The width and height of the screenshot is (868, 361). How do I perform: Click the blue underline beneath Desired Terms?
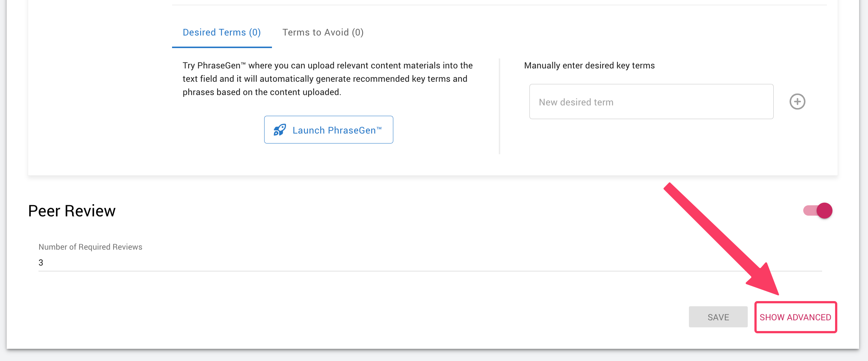pos(222,47)
